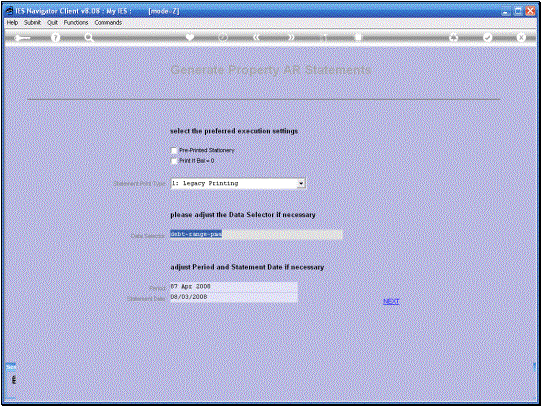Click the document page toolbar icon

click(358, 37)
